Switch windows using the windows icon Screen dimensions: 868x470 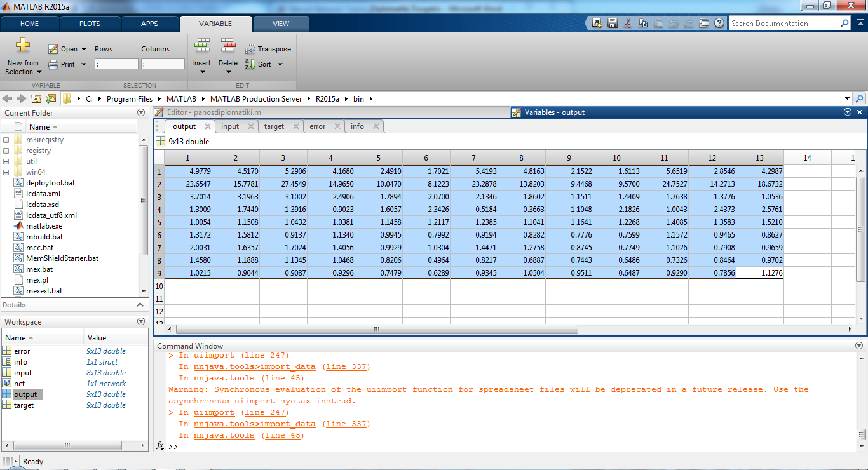tap(704, 23)
